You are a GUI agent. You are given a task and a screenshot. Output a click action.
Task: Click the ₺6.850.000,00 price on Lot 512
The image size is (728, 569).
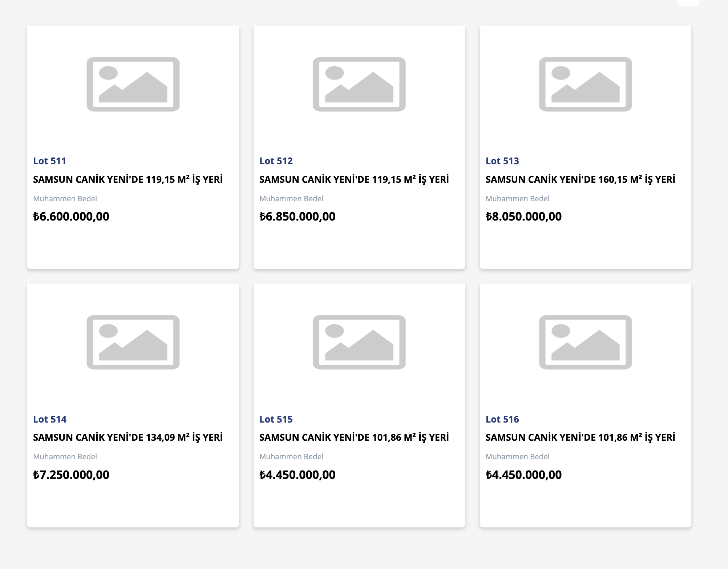(297, 217)
